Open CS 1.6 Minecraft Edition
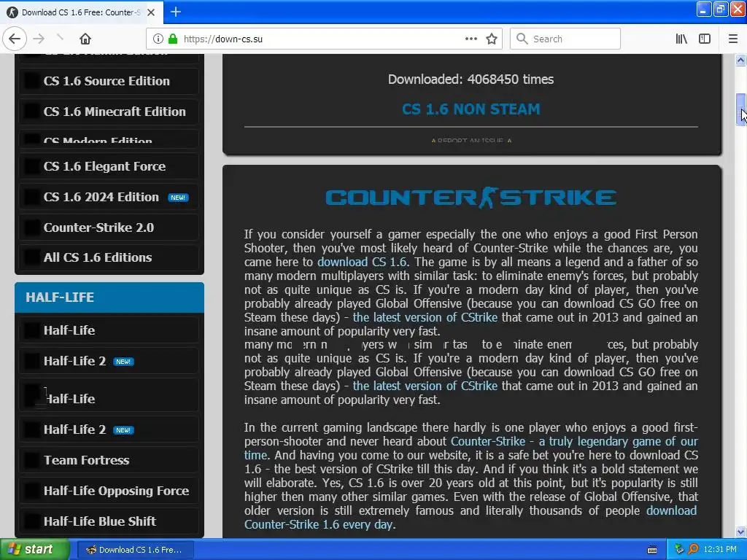 pos(109,112)
